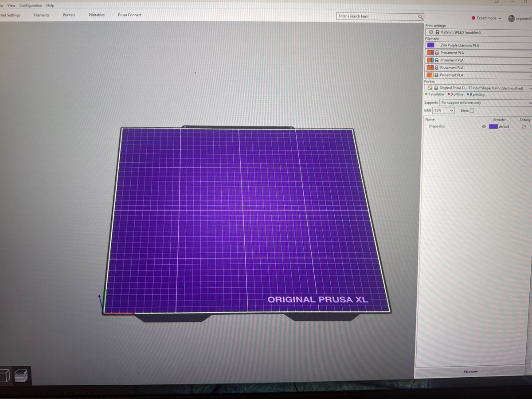This screenshot has width=532, height=399.
Task: Select the Ziro Purple Diamond PLA color swatch
Action: tap(431, 45)
